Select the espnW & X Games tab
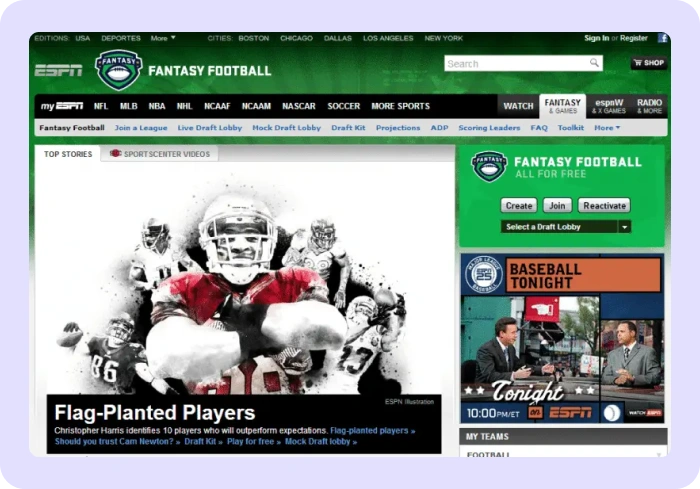700x489 pixels. tap(609, 106)
